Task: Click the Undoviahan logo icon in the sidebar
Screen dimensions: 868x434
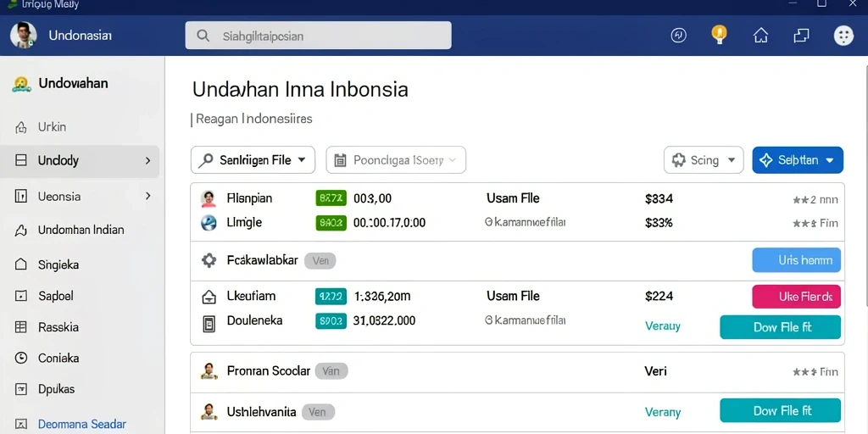Action: pyautogui.click(x=20, y=84)
